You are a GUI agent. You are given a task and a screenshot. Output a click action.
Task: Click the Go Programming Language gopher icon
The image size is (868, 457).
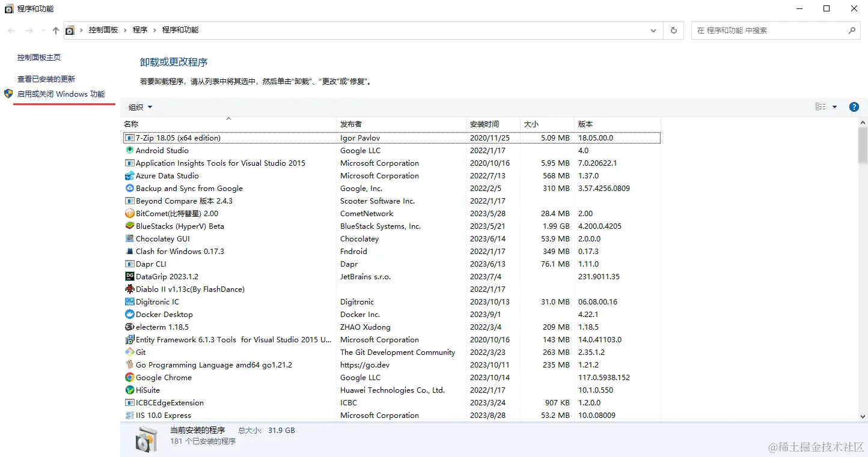pos(129,365)
